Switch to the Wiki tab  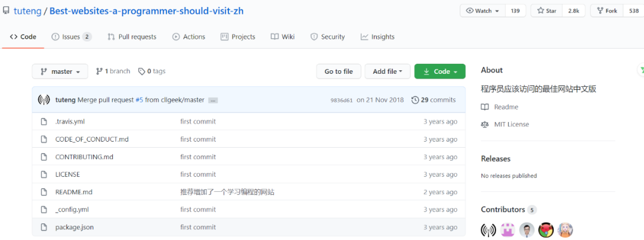(283, 37)
